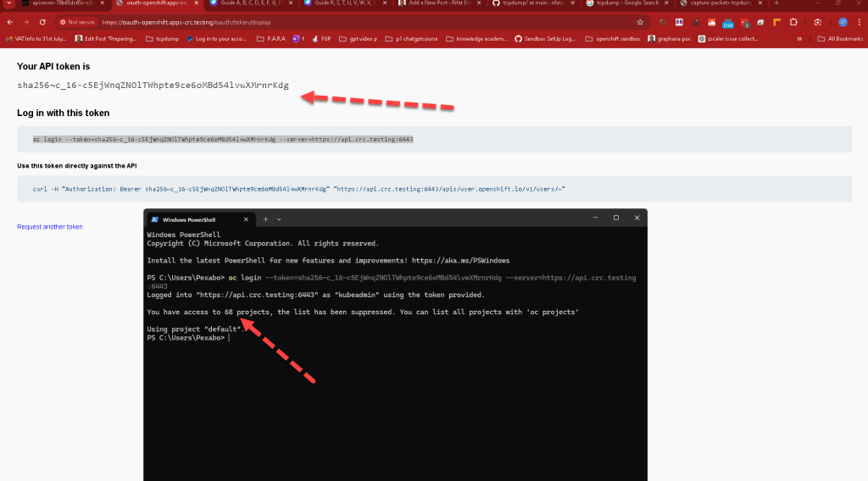Open the Chrome three-dot menu

coord(860,22)
